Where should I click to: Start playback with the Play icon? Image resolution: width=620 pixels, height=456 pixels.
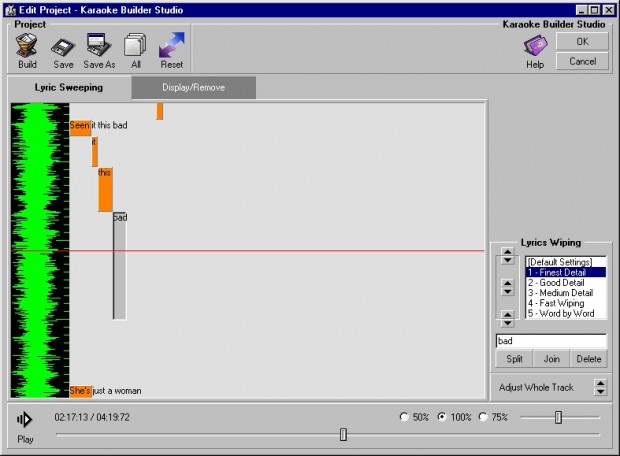click(x=25, y=419)
